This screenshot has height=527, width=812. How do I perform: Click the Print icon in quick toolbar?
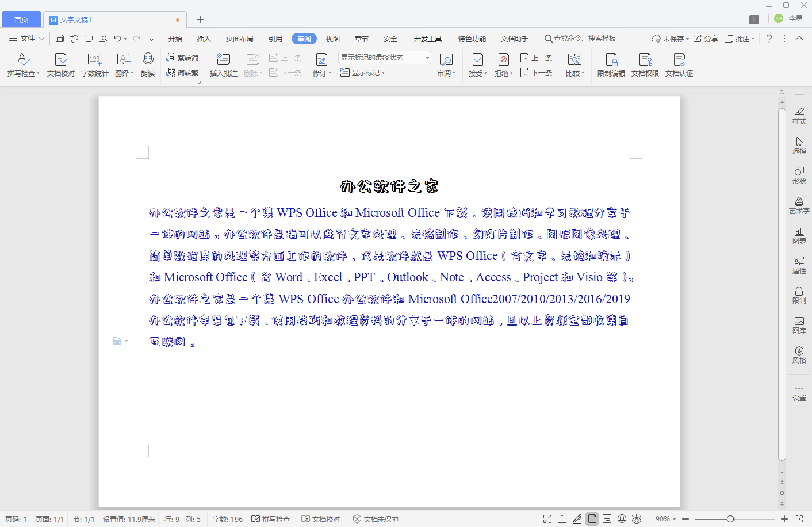tap(89, 39)
